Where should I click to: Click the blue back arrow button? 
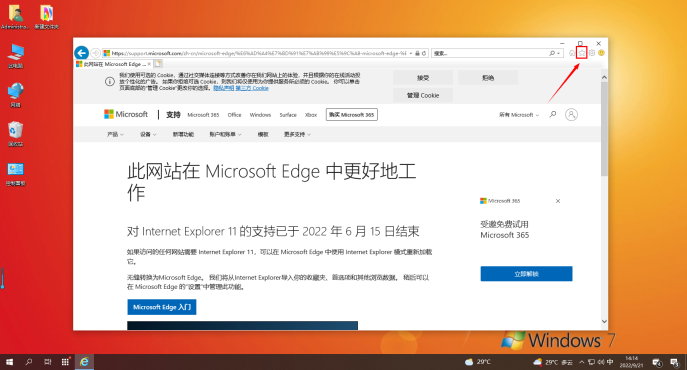pos(81,53)
